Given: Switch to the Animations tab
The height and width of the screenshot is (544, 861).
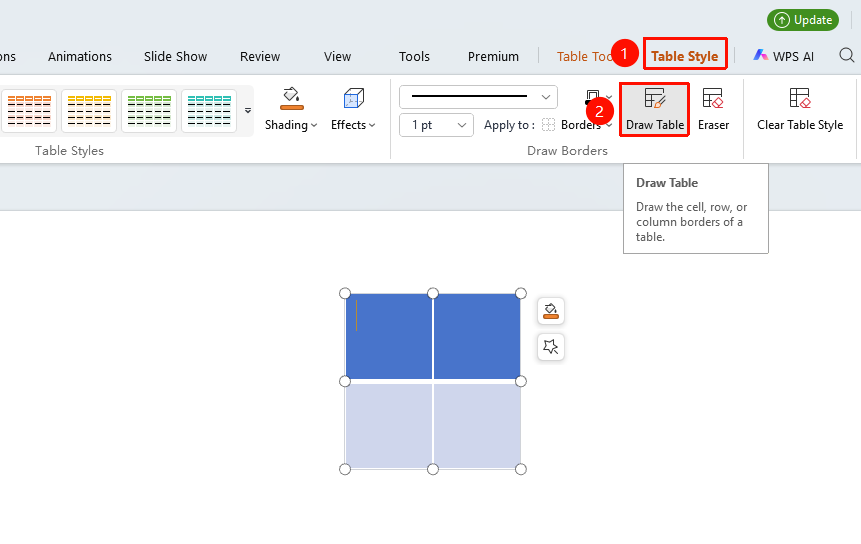Looking at the screenshot, I should pos(80,56).
